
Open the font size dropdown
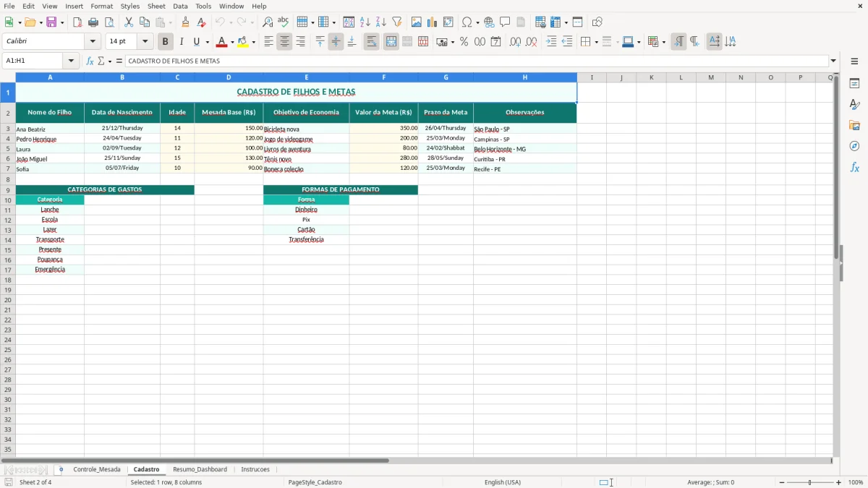pos(145,42)
